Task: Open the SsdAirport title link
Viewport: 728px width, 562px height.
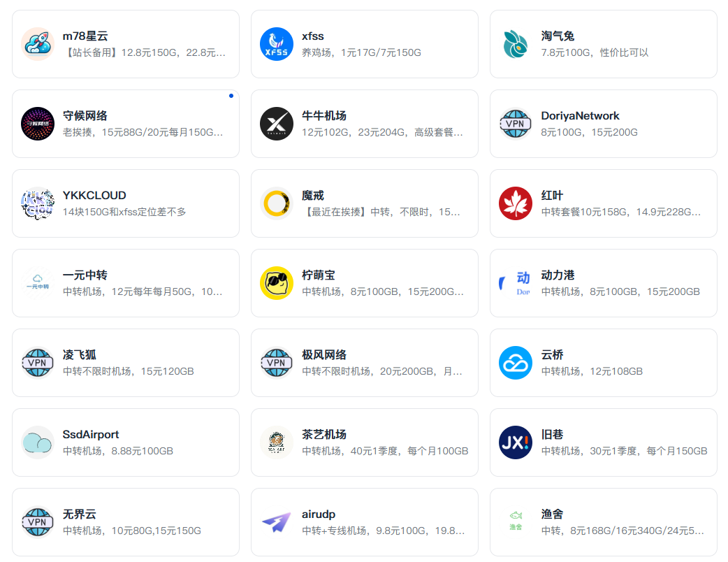Action: click(x=91, y=435)
